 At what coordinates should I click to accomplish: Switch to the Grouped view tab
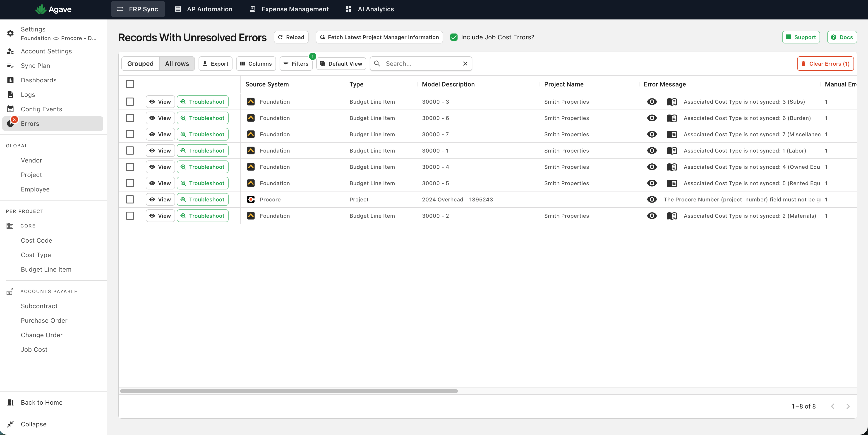(140, 64)
